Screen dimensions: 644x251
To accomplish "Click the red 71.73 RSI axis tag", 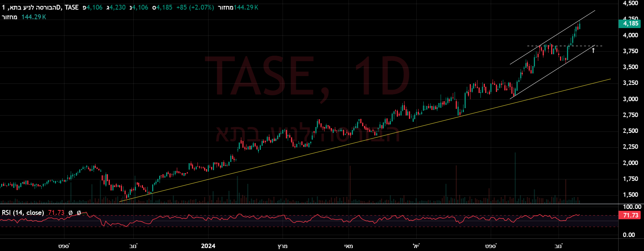I will [x=630, y=215].
